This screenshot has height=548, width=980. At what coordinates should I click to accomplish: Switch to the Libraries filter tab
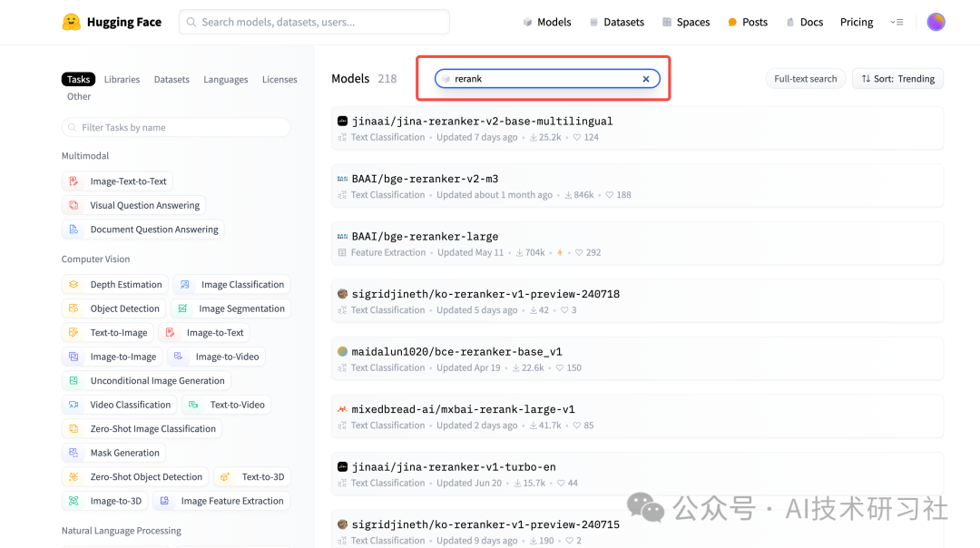coord(122,80)
